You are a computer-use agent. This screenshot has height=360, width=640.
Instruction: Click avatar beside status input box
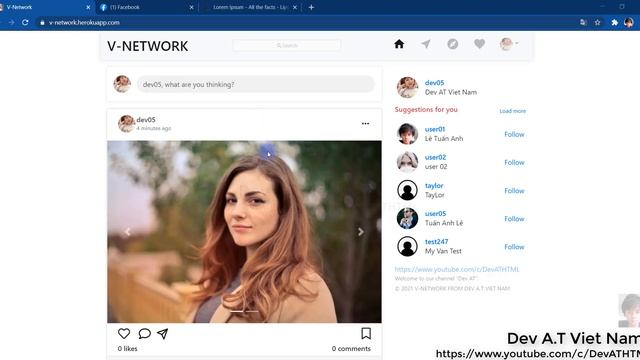[x=122, y=84]
